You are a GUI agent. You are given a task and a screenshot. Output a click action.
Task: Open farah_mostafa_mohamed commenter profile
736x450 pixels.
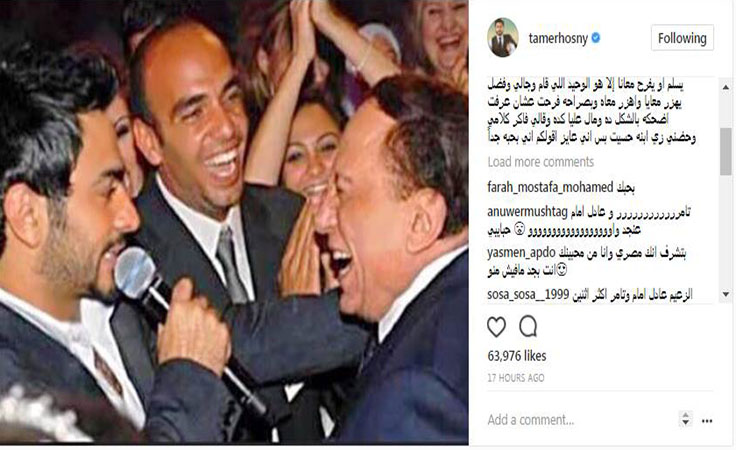[550, 187]
